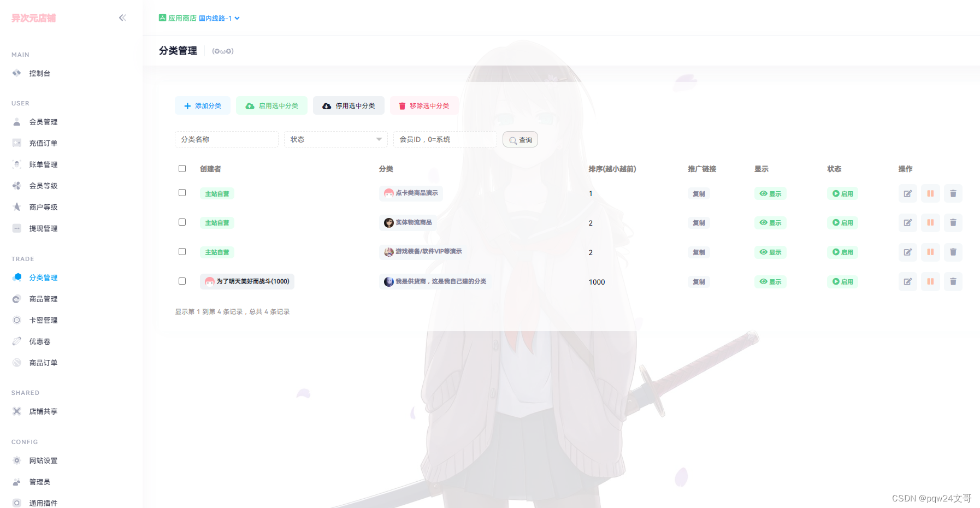Image resolution: width=980 pixels, height=508 pixels.
Task: Pause the 点卡类商品演示 category
Action: [x=930, y=193]
